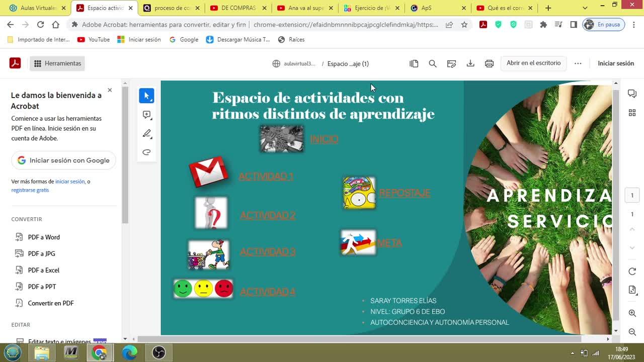Click the three smiley faces image
Image resolution: width=644 pixels, height=362 pixels.
click(x=203, y=289)
